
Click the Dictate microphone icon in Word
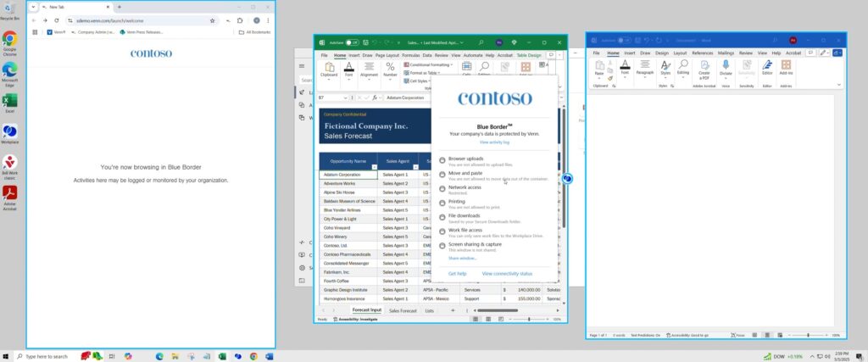726,68
